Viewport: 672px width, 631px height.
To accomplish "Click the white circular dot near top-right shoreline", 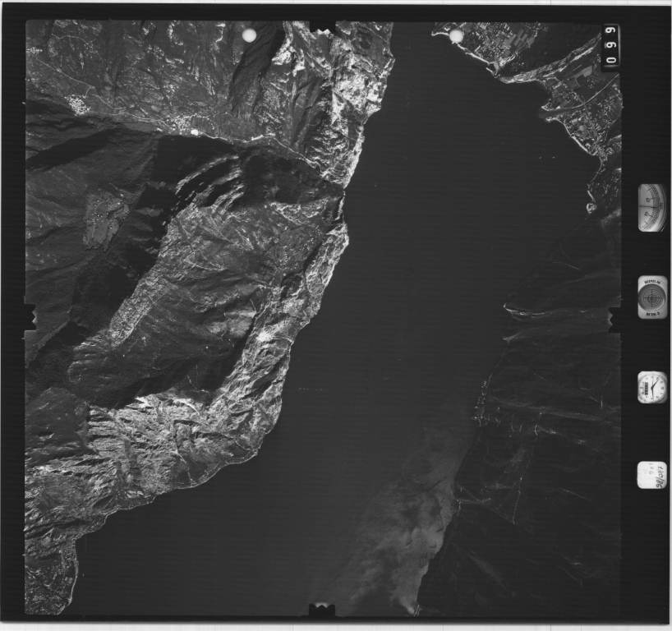I will coord(456,36).
